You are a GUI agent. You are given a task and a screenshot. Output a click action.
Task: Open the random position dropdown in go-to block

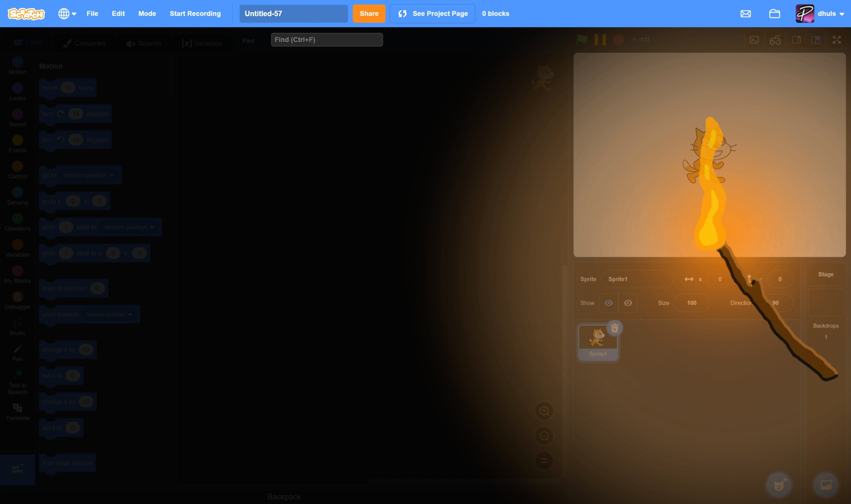(88, 175)
